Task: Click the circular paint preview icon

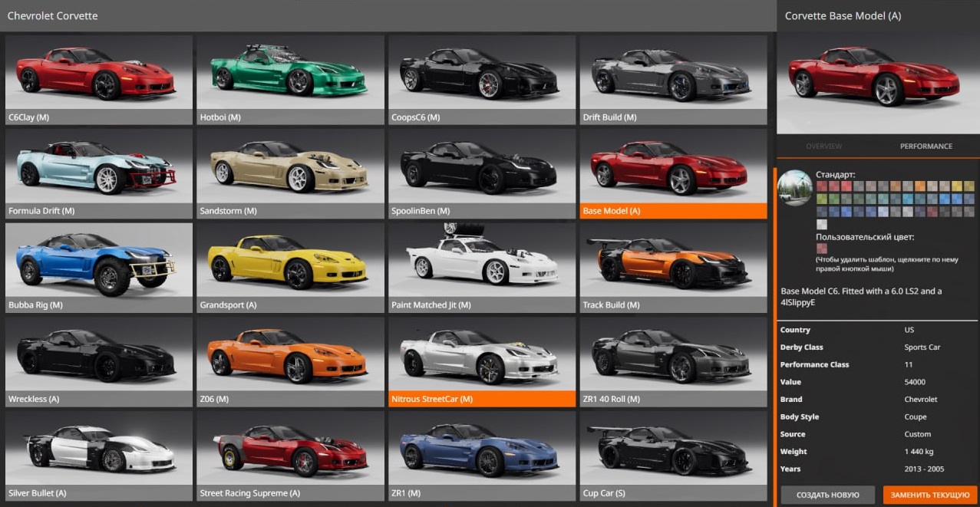Action: 795,189
